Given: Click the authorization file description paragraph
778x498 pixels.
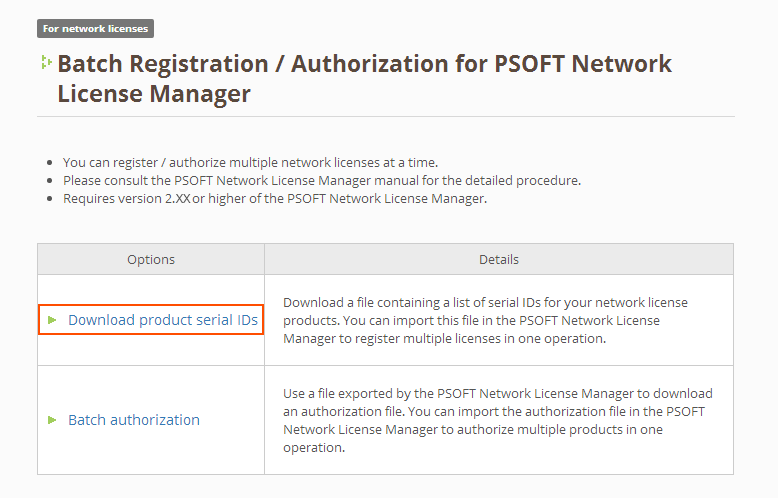Looking at the screenshot, I should tap(497, 420).
